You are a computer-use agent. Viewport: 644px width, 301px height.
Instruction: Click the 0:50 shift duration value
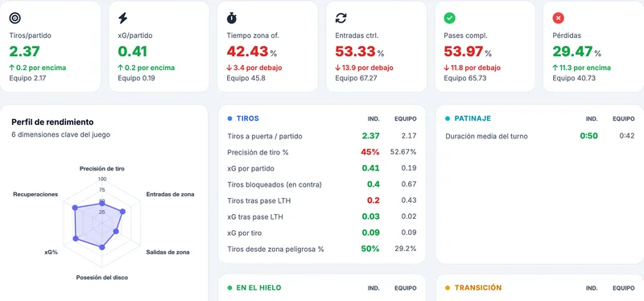589,136
